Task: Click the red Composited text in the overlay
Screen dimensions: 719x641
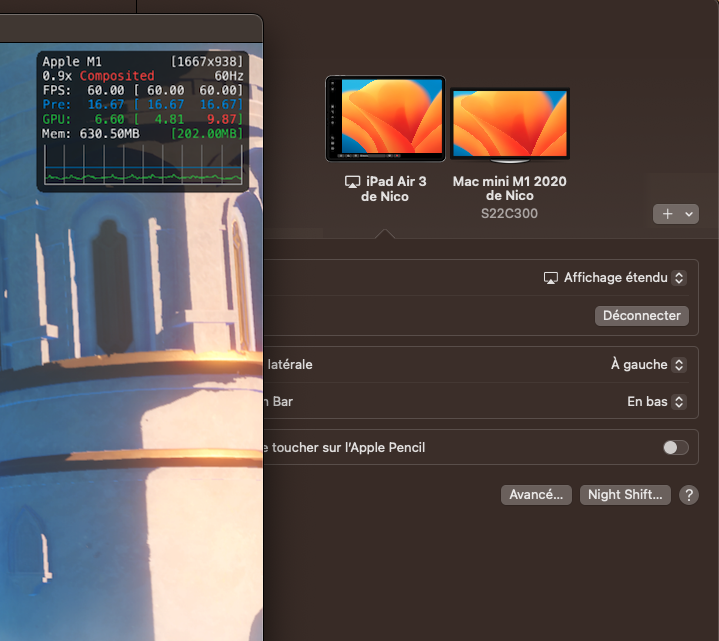Action: click(117, 76)
